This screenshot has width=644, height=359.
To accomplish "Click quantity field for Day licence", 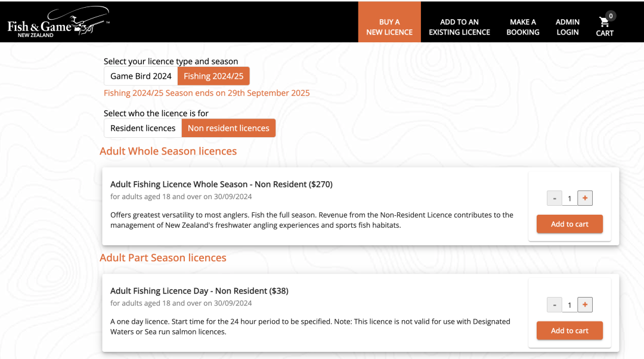I will 569,305.
